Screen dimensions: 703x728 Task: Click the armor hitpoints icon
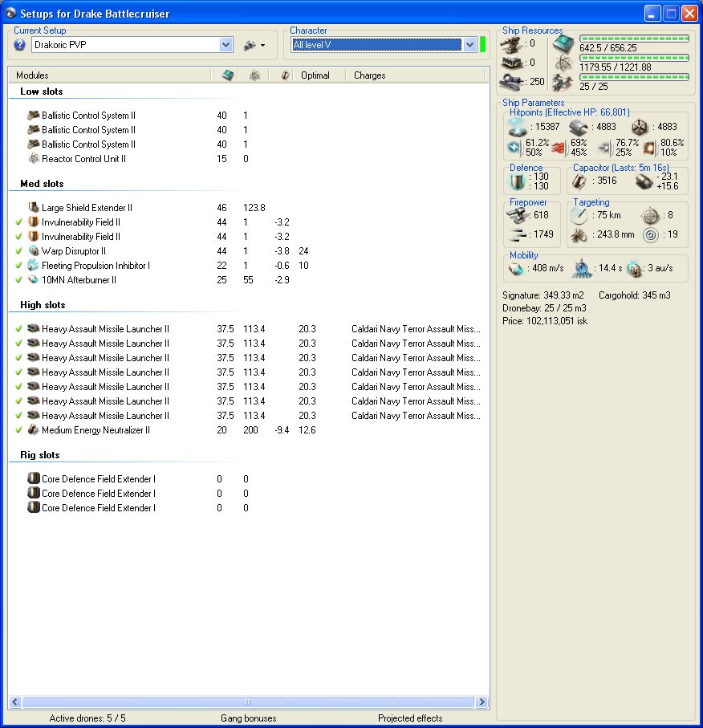[578, 127]
